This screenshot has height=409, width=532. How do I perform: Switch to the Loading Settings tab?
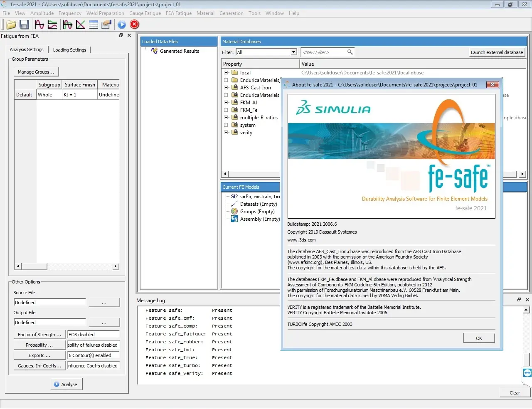pyautogui.click(x=69, y=50)
